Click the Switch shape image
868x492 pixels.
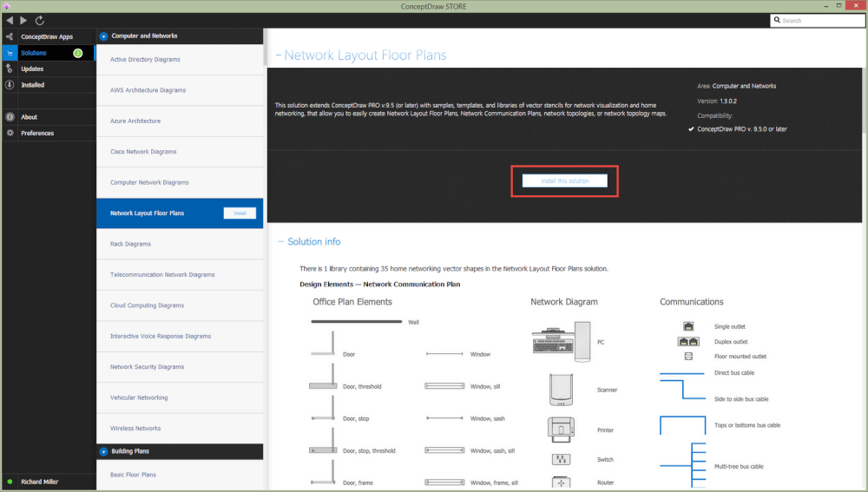(561, 459)
